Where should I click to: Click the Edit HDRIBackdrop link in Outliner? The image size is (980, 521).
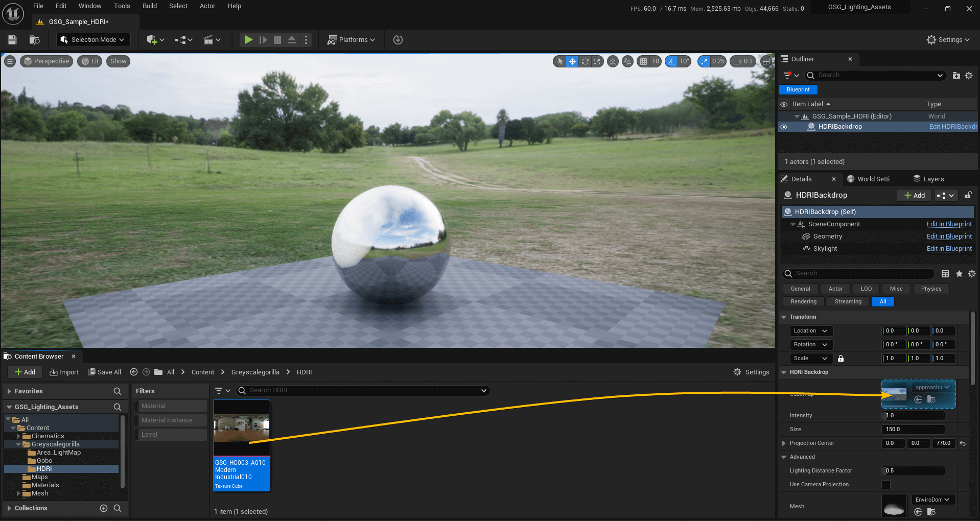[953, 127]
